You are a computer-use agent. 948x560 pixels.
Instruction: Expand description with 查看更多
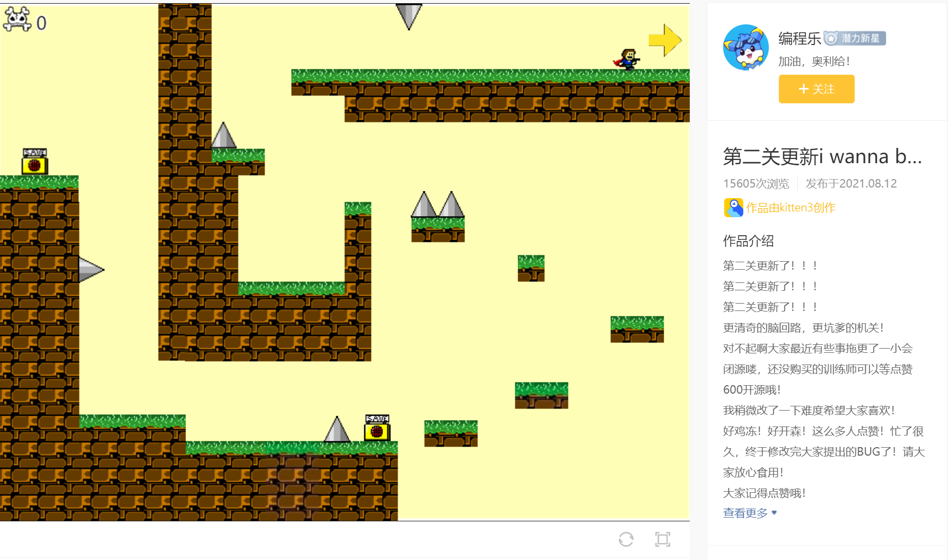[x=750, y=513]
